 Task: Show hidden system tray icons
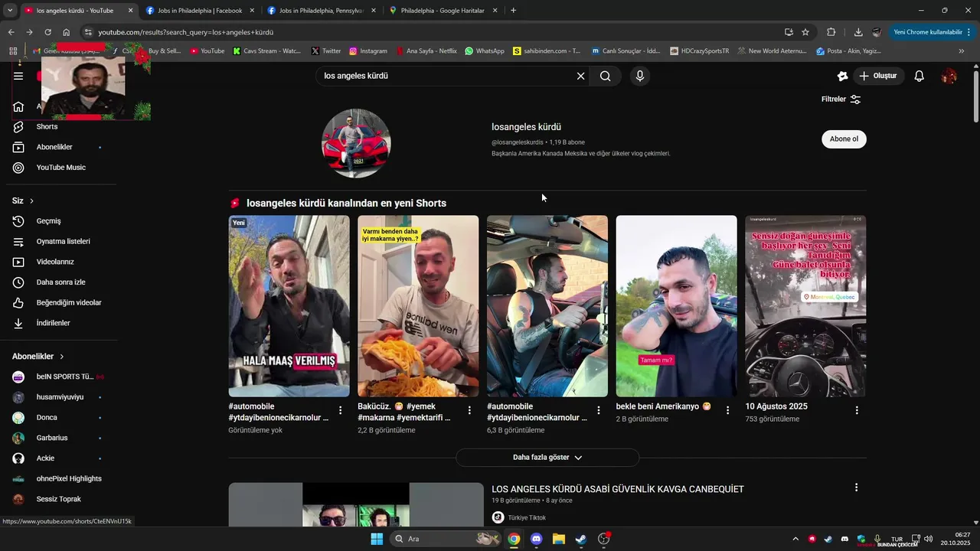(795, 539)
